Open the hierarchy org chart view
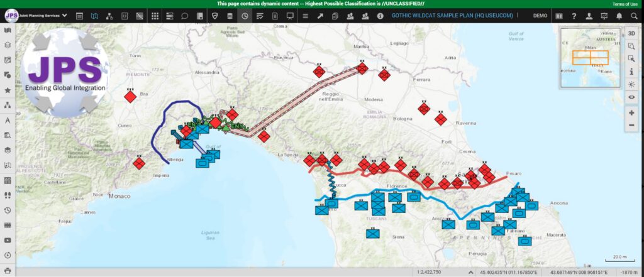This screenshot has width=644, height=277. coord(109,15)
